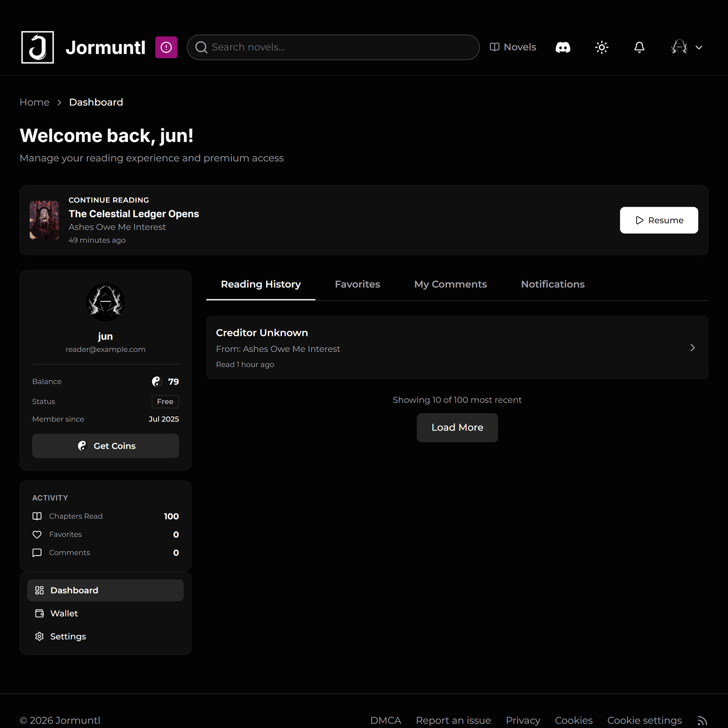Viewport: 728px width, 728px height.
Task: Click the header user avatar icon
Action: (x=679, y=47)
